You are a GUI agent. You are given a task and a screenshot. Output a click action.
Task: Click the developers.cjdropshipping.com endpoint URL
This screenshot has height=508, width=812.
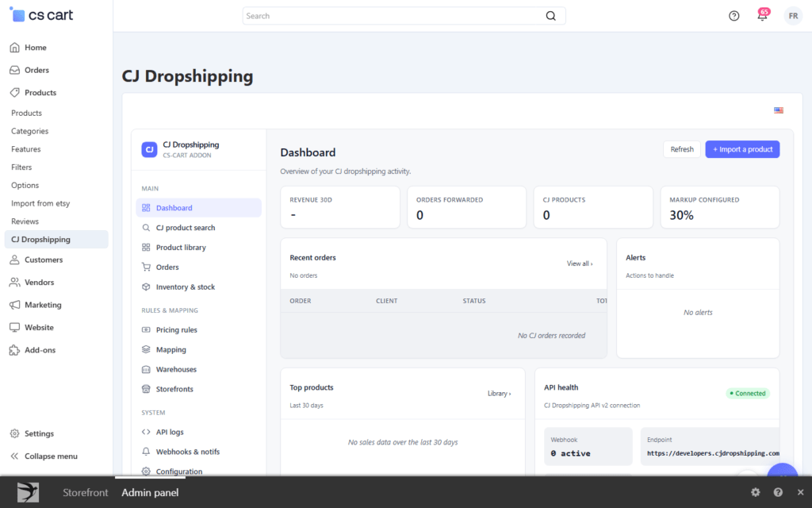click(713, 453)
